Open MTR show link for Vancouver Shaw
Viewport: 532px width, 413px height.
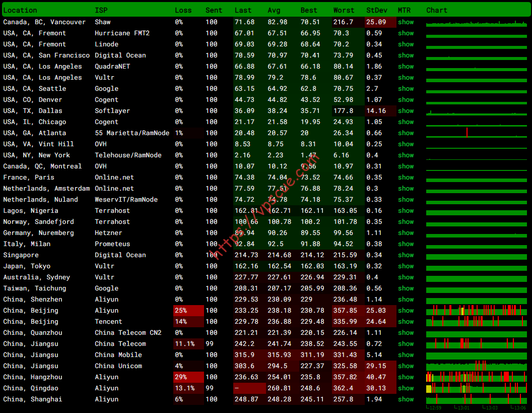[406, 22]
